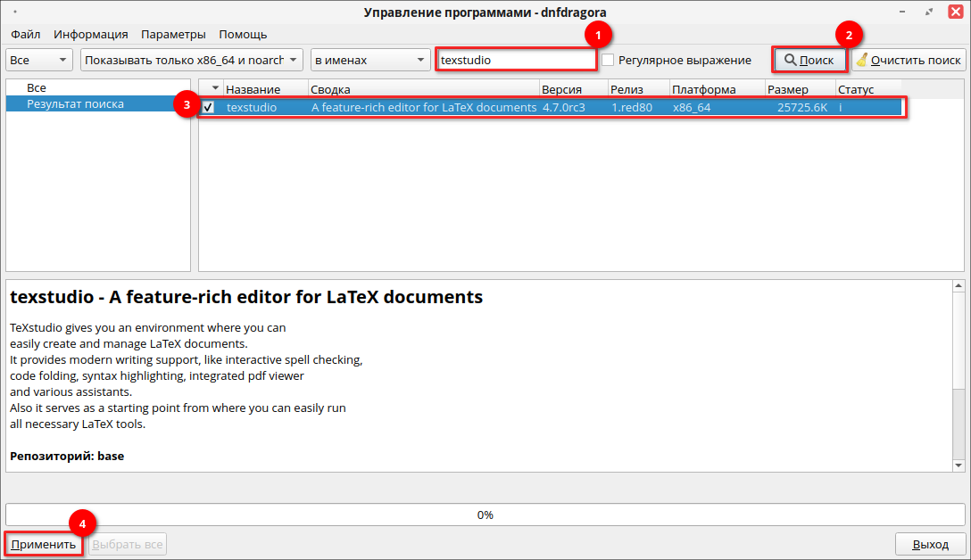Click the Применить button
971x560 pixels.
pyautogui.click(x=44, y=545)
